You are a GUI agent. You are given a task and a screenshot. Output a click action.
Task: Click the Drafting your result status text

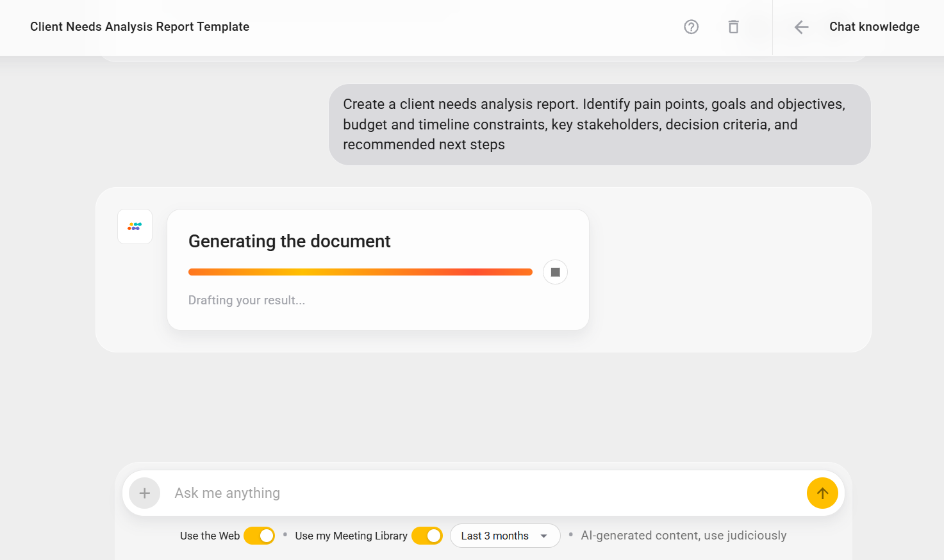pos(247,300)
